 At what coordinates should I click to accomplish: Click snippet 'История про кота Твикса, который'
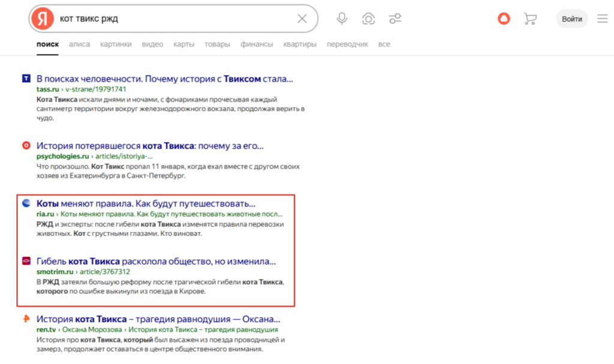pos(161,344)
